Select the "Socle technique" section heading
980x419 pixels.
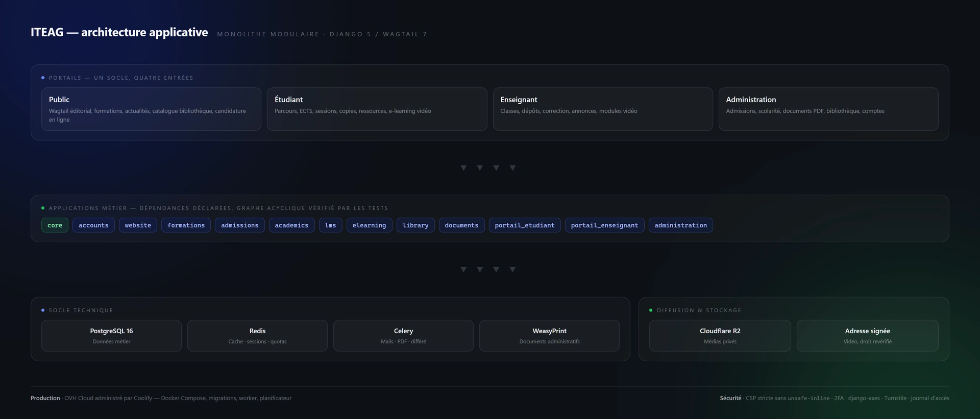(81, 310)
